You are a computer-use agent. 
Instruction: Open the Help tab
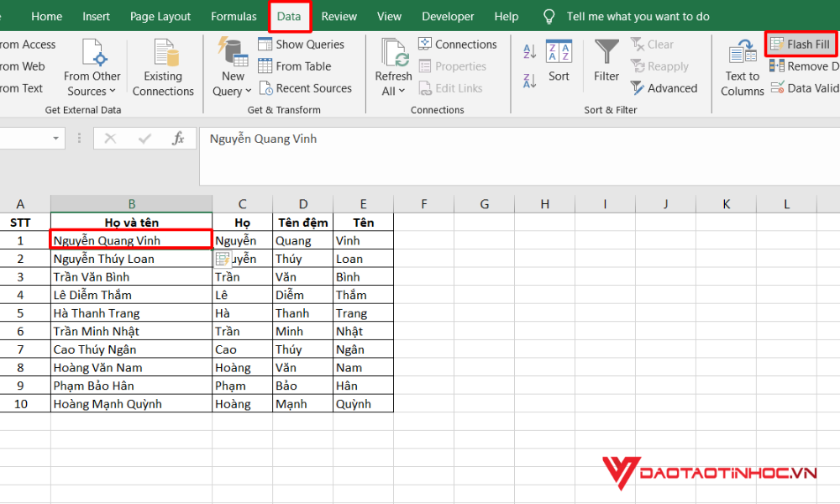[507, 17]
